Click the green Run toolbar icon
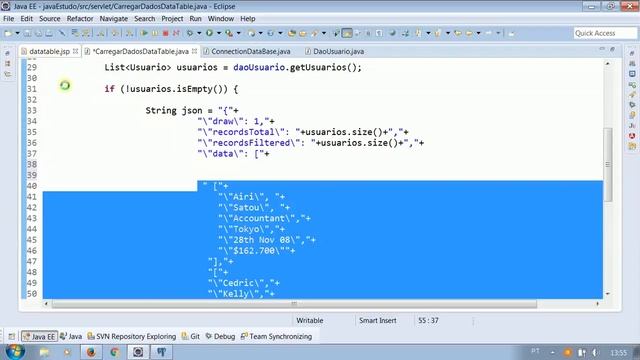The height and width of the screenshot is (360, 640). 209,33
